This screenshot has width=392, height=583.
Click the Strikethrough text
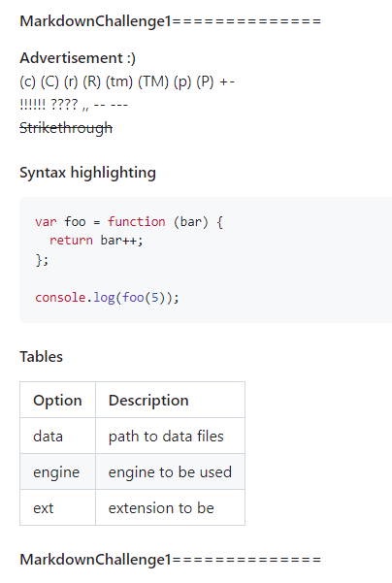pyautogui.click(x=66, y=128)
